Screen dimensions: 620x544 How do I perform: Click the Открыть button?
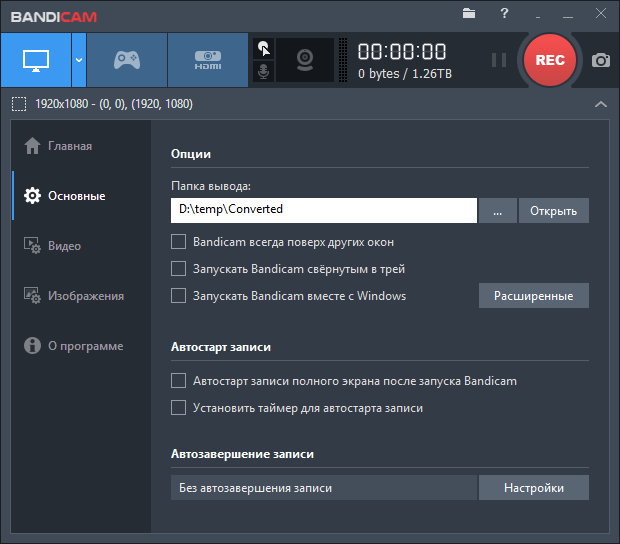[x=554, y=210]
